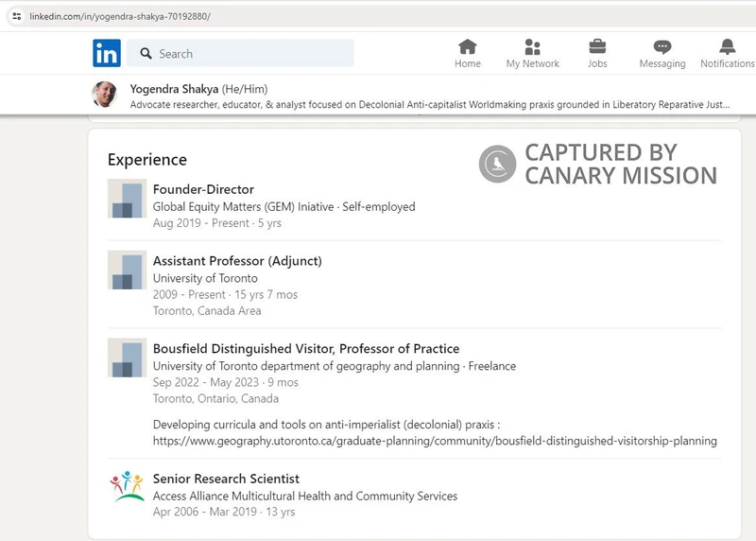Click Yogendra Shakya name in sticky header
The width and height of the screenshot is (756, 541).
[x=174, y=89]
